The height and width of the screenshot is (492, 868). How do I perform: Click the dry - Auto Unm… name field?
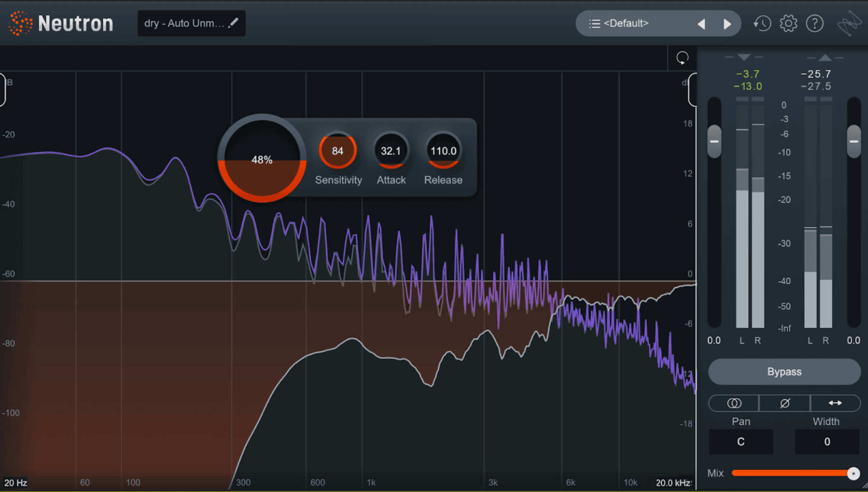(x=192, y=23)
